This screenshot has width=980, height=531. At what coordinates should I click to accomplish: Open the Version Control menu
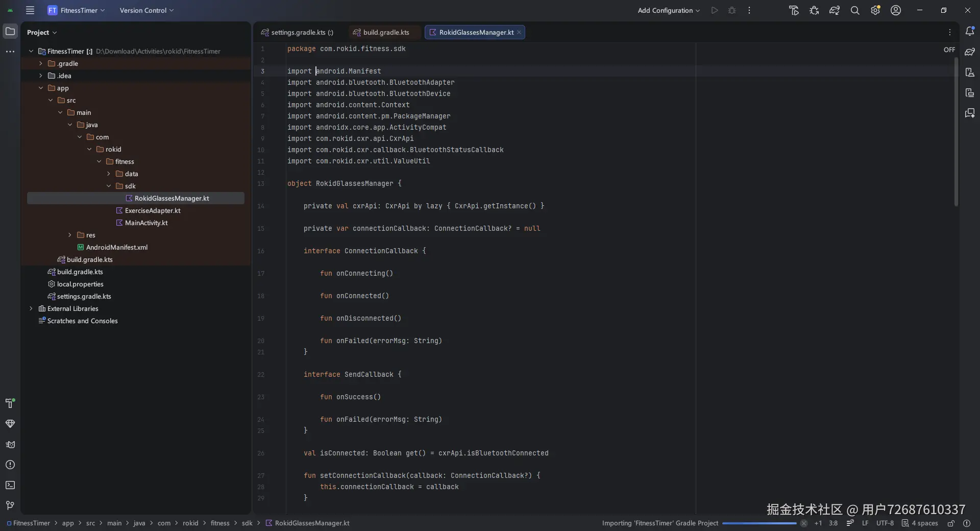(x=146, y=10)
